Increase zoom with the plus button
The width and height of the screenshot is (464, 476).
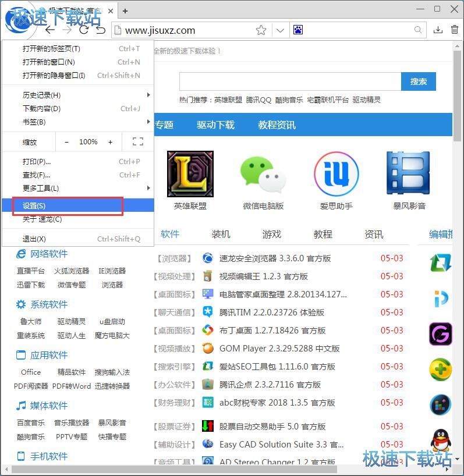(110, 142)
